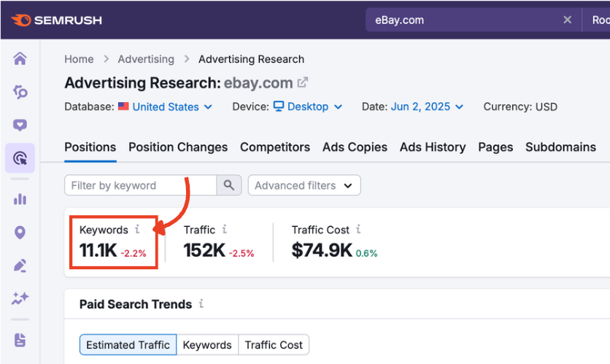This screenshot has width=610, height=364.
Task: Show info for Keywords metric
Action: click(x=137, y=230)
